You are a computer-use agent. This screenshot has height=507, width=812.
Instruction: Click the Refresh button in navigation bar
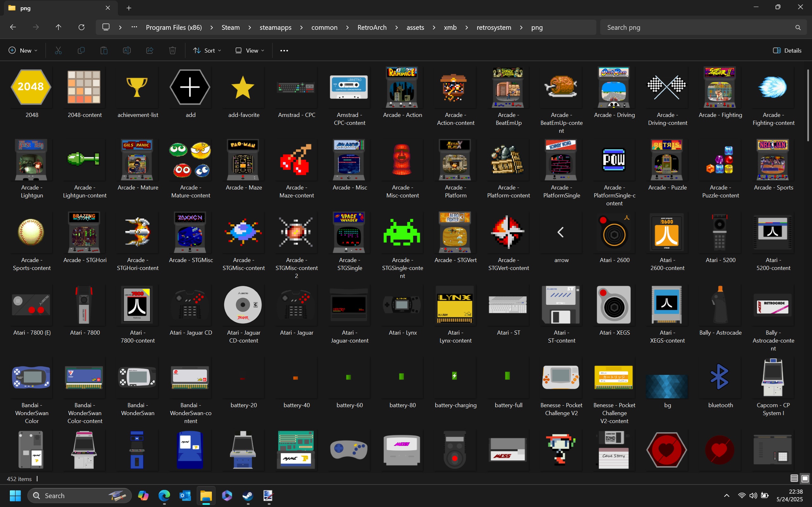click(x=81, y=27)
